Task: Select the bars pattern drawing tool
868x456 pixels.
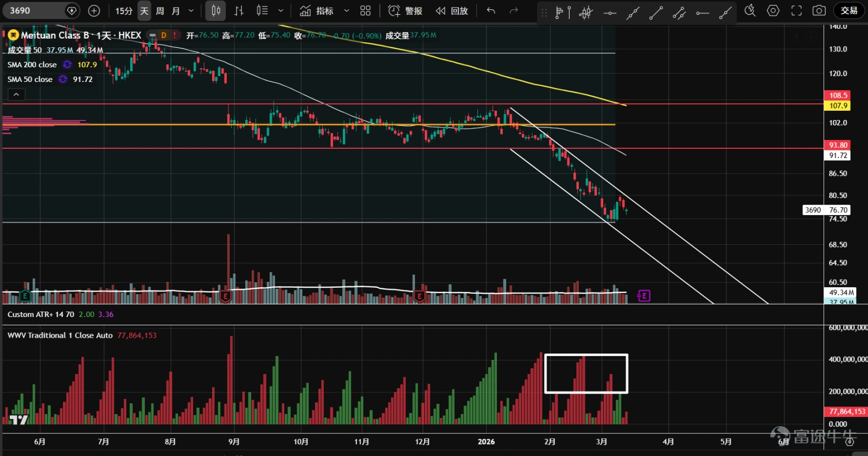Action: click(x=586, y=12)
